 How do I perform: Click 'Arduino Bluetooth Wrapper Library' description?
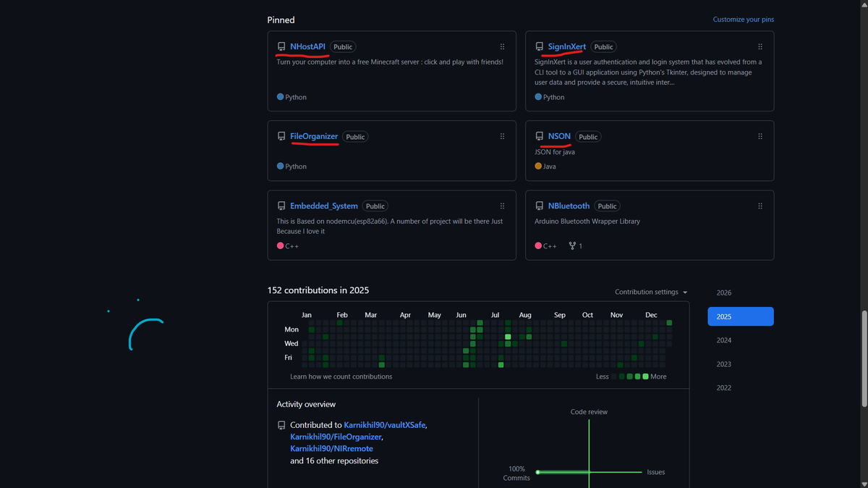point(587,222)
